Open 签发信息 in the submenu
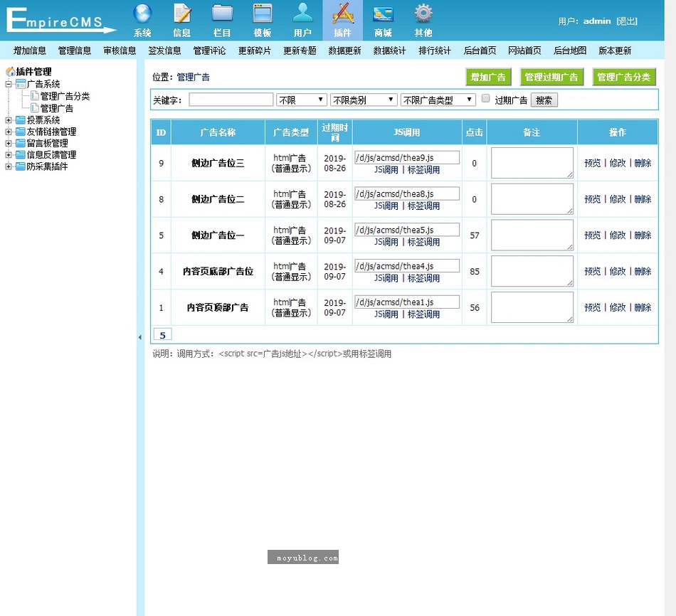The image size is (676, 616). click(x=164, y=51)
